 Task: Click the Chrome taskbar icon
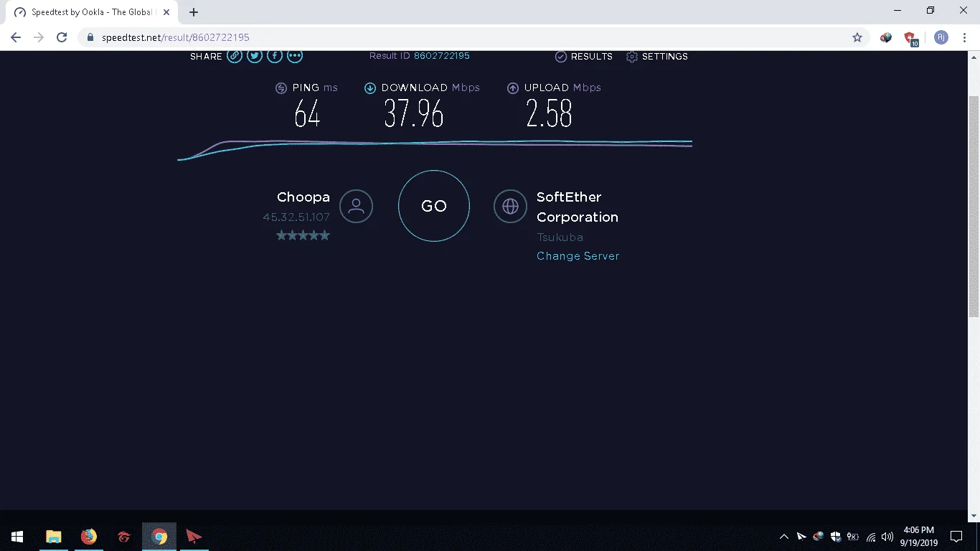[x=159, y=537]
